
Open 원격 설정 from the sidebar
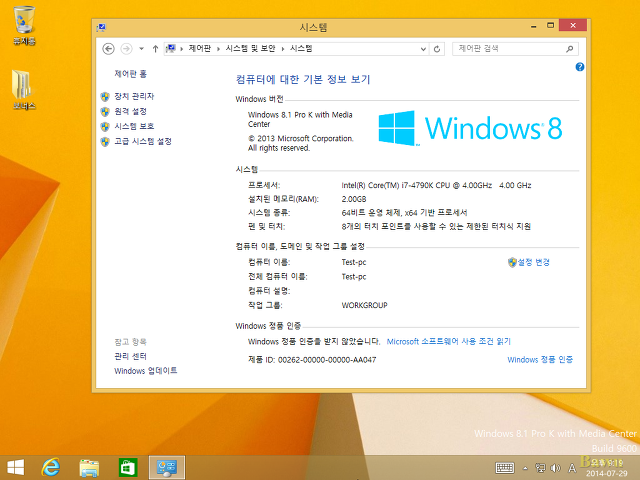[131, 111]
